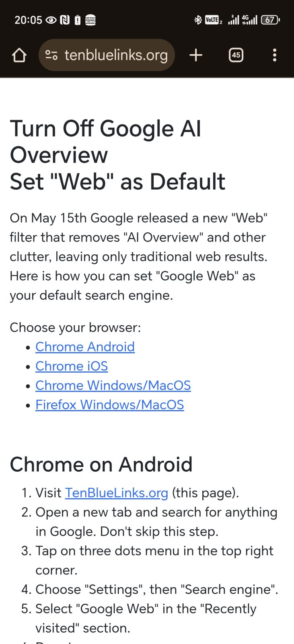294x644 pixels.
Task: Open the tab switcher showing 45 tabs
Action: [x=236, y=55]
